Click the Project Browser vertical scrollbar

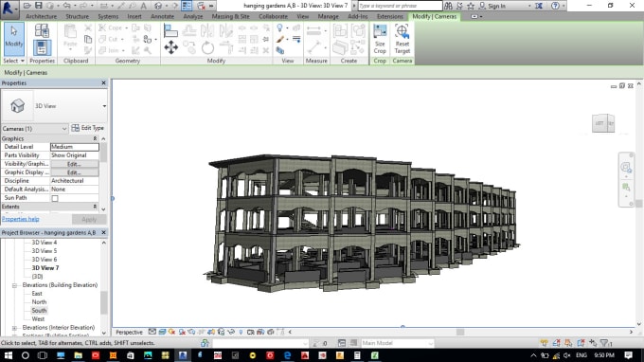pos(104,303)
